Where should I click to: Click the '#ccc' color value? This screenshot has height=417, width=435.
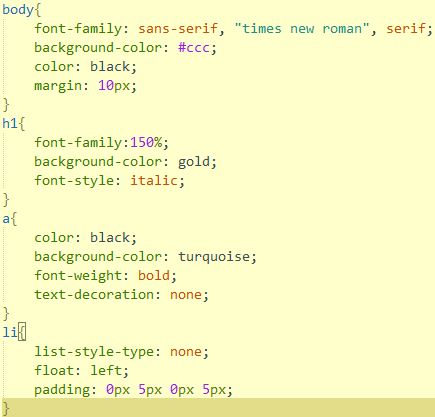[194, 47]
